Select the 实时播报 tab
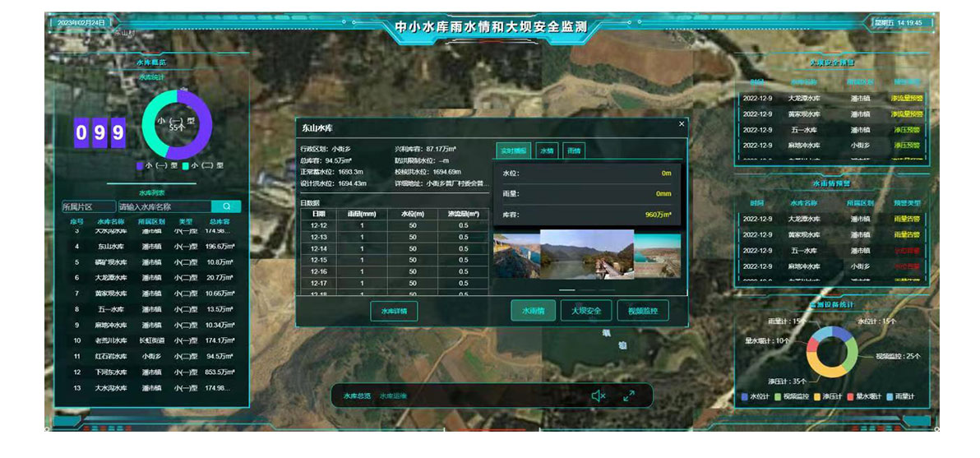980x458 pixels. click(514, 151)
